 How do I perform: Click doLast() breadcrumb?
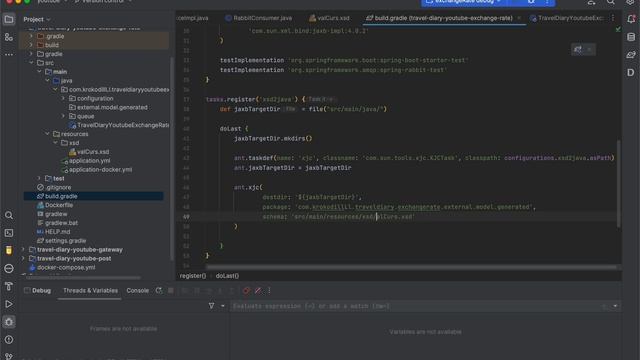tap(227, 276)
